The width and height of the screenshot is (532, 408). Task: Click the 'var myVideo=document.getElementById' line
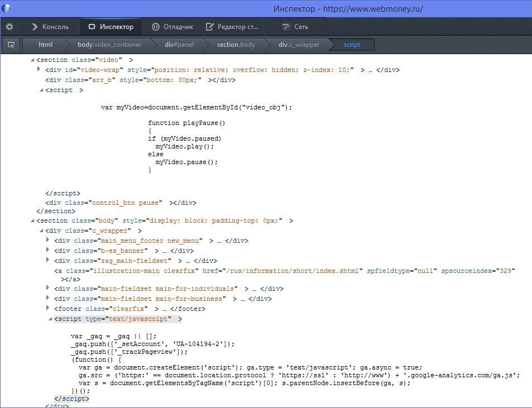click(x=196, y=108)
